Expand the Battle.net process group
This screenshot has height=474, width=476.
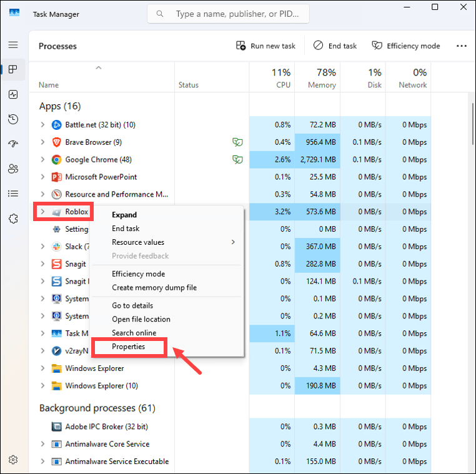click(x=42, y=125)
